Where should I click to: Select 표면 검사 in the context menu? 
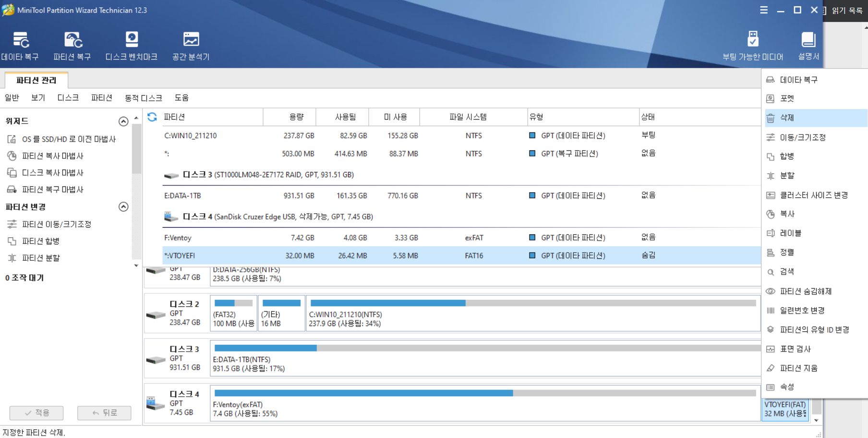click(x=816, y=349)
